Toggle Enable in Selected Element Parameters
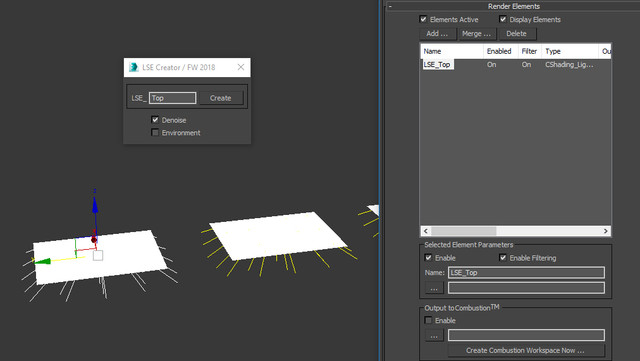 428,258
